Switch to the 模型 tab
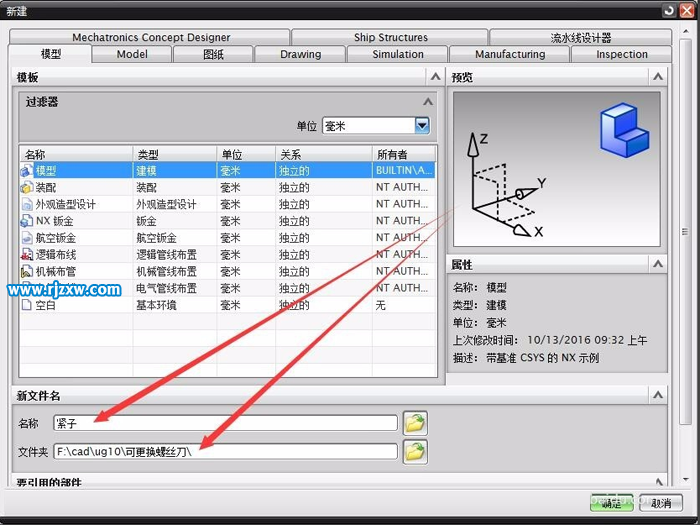 pos(50,54)
